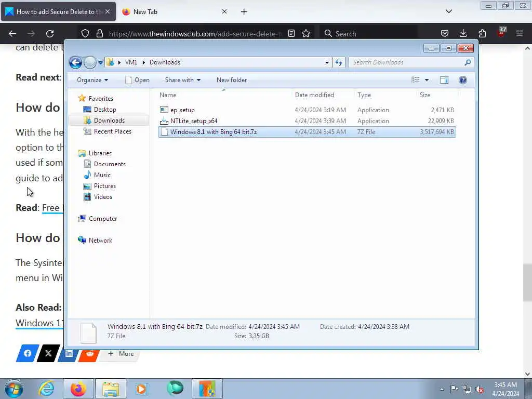Save page to Pocket
This screenshot has width=532, height=399.
pyautogui.click(x=445, y=34)
